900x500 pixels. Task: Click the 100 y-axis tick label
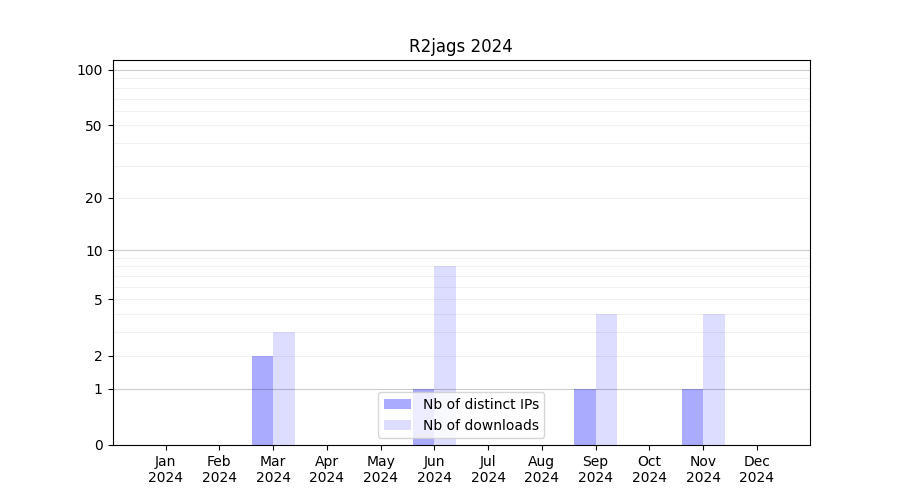point(90,70)
